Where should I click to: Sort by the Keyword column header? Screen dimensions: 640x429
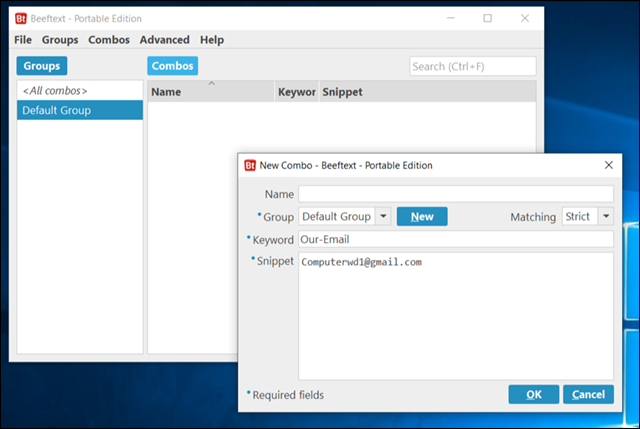(x=297, y=91)
